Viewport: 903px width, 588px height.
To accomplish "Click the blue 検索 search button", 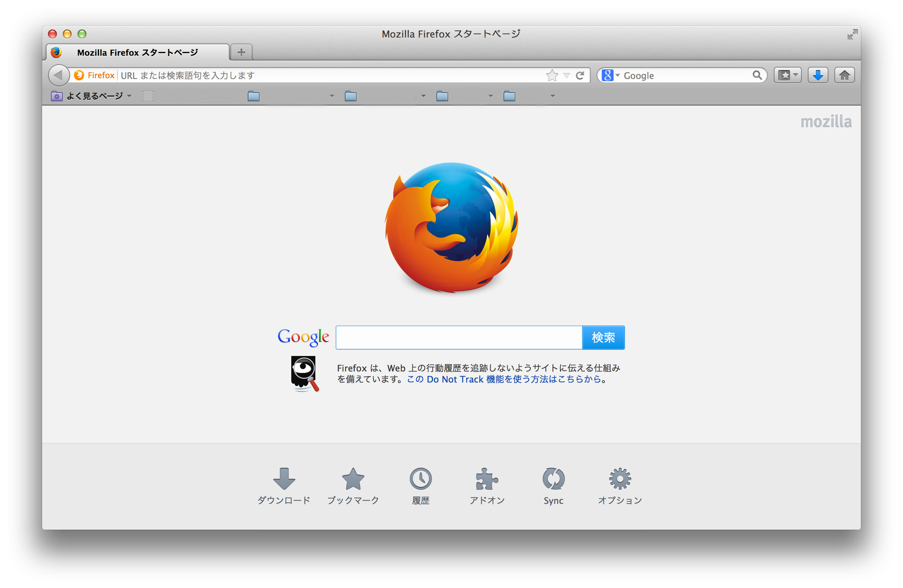I will click(x=603, y=338).
